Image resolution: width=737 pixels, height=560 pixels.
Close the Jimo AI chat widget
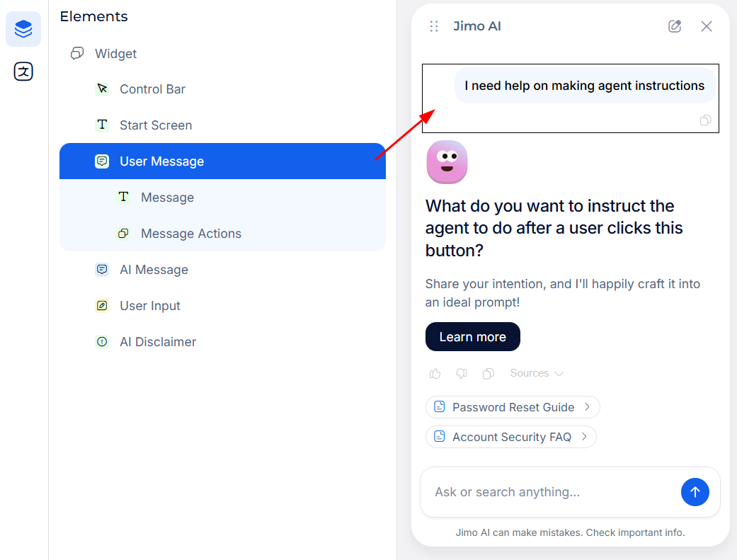(x=706, y=26)
